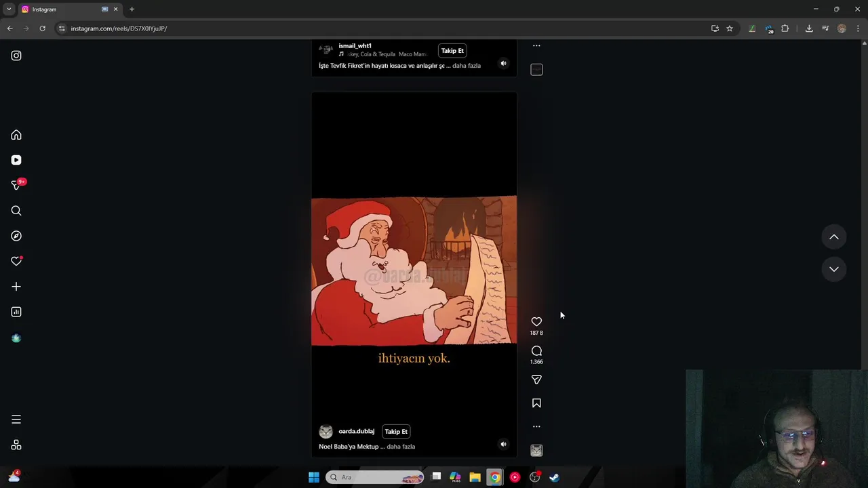Image resolution: width=868 pixels, height=488 pixels.
Task: Open OBS Studio on taskbar
Action: click(535, 477)
